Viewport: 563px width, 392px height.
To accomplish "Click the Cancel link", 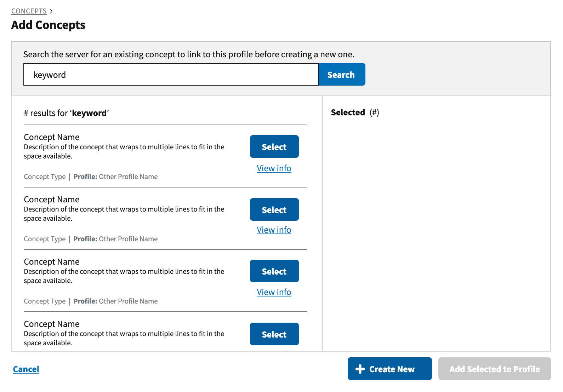I will (26, 369).
